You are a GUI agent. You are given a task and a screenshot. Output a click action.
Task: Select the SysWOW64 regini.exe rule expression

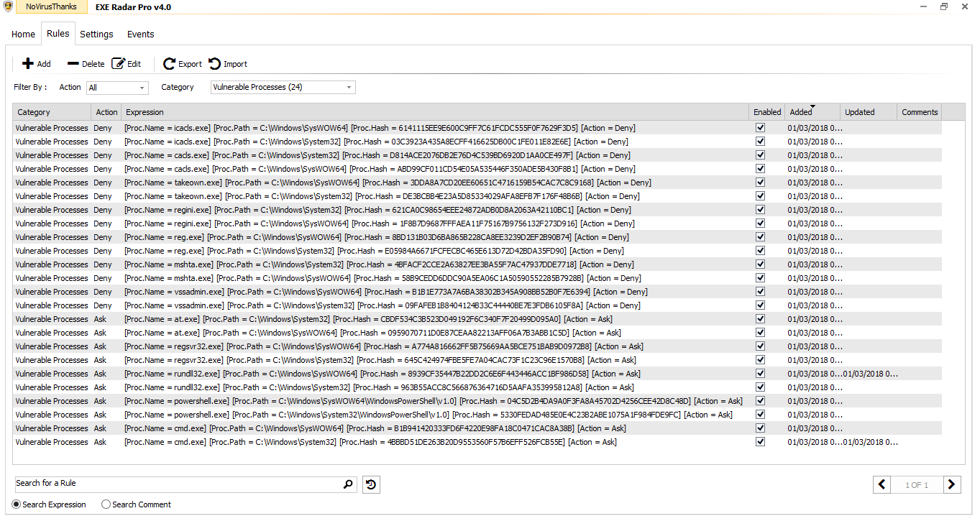380,223
